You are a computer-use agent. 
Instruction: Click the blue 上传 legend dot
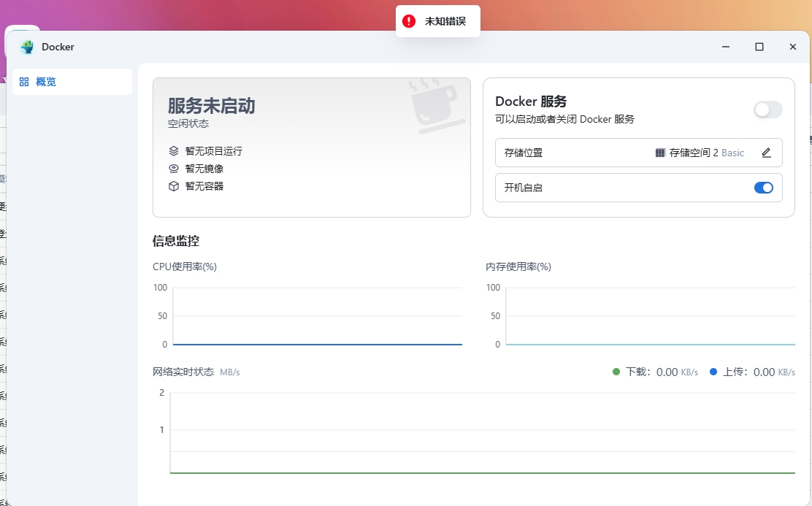[713, 372]
